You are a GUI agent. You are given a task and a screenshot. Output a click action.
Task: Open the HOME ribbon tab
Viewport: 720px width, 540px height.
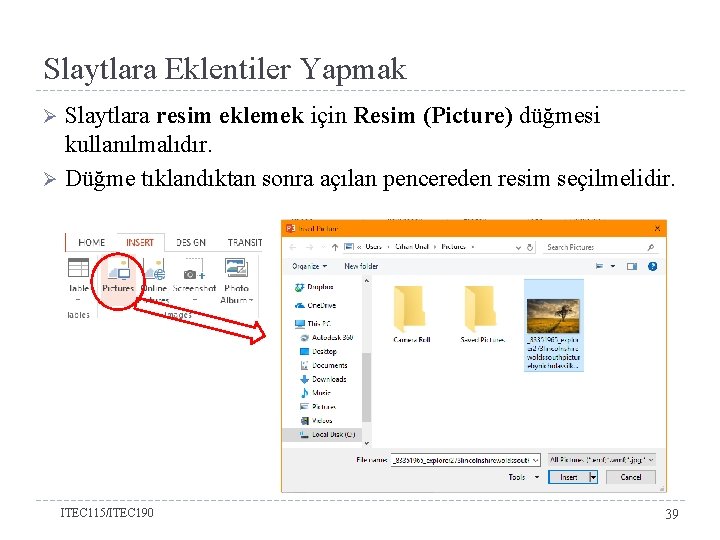(x=91, y=242)
